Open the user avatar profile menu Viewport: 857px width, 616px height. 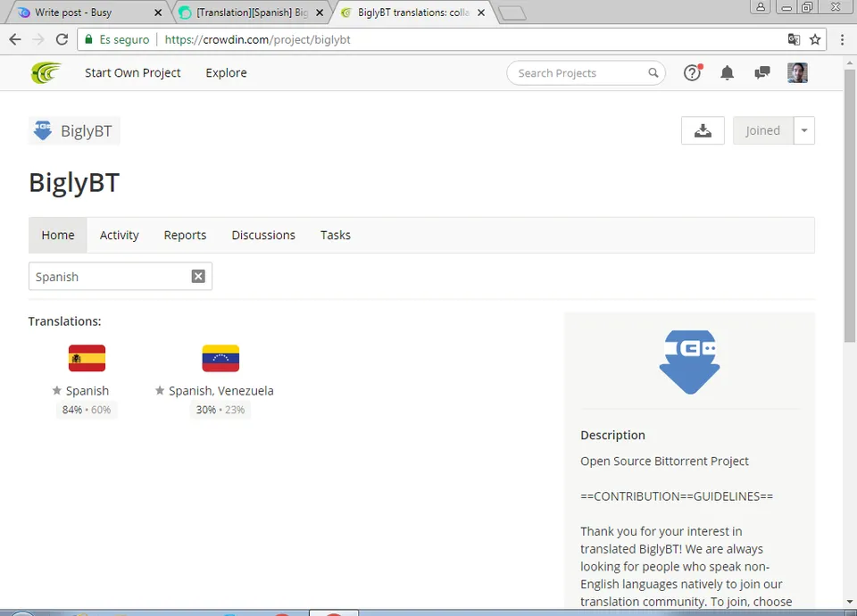[797, 72]
